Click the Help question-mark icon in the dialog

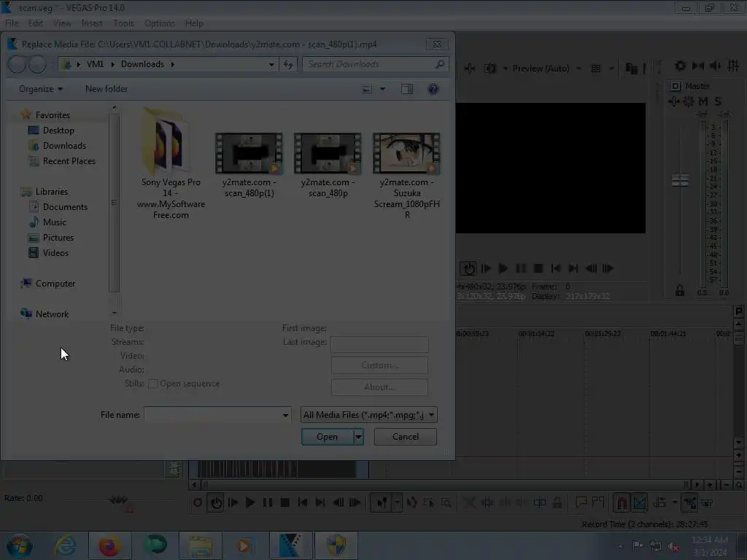point(433,89)
